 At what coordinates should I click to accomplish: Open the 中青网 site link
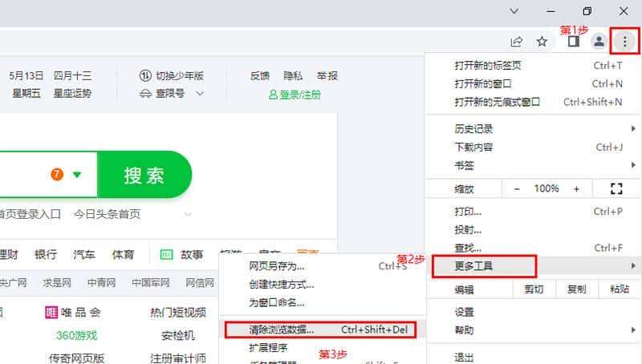[102, 282]
